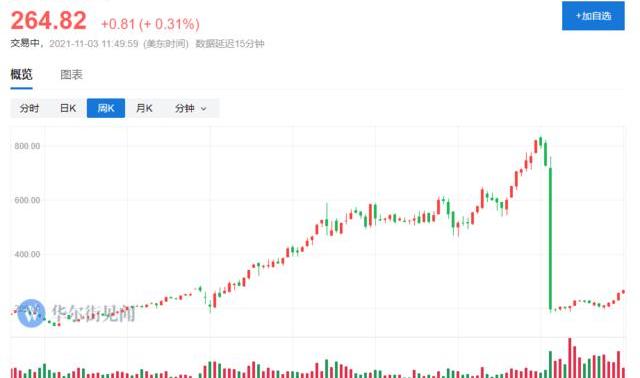
Task: Choose the 月K monthly candlestick option
Action: tap(144, 108)
